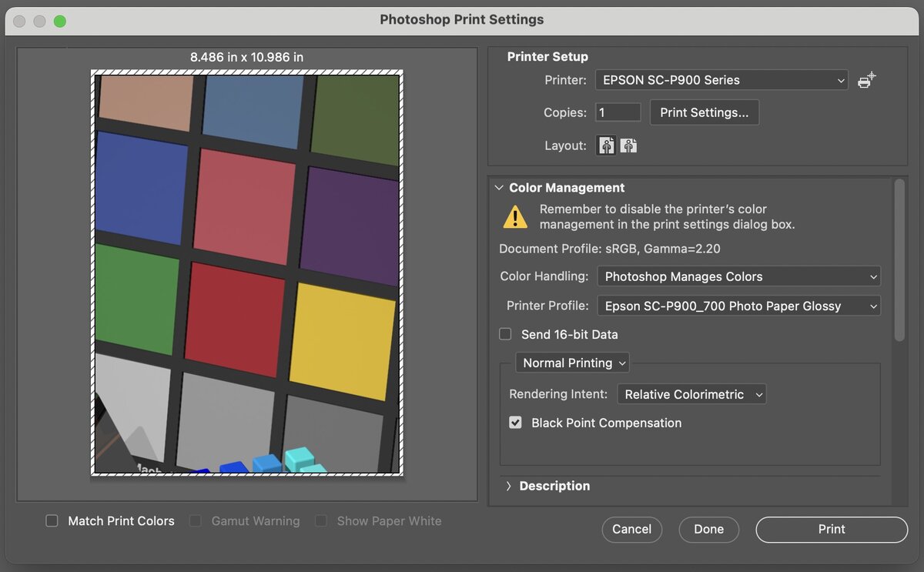
Task: Click the yellow warning triangle icon
Action: tap(515, 217)
